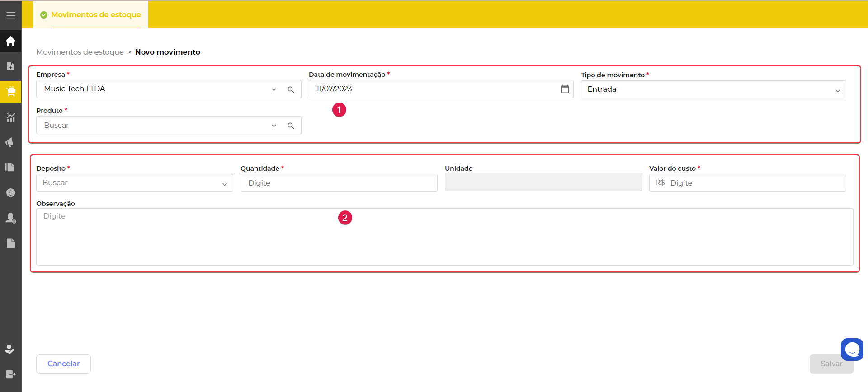Click the sales chart sidebar icon

point(11,117)
